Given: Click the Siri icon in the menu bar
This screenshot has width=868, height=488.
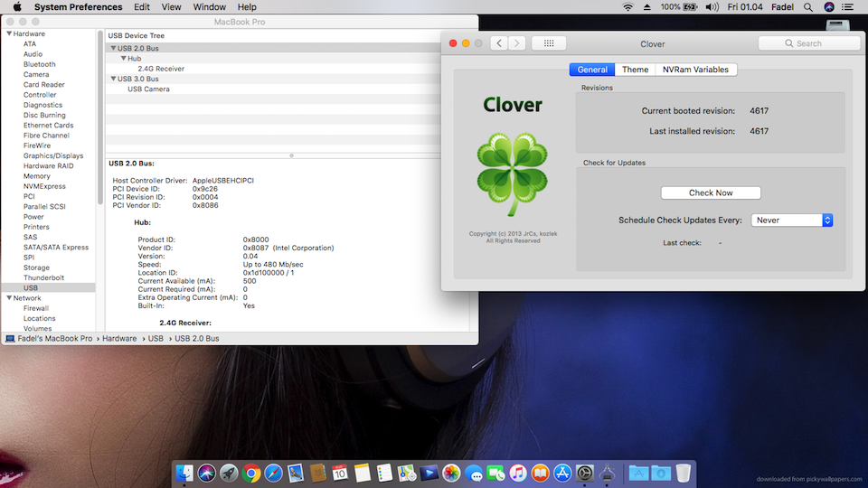Looking at the screenshot, I should click(829, 6).
